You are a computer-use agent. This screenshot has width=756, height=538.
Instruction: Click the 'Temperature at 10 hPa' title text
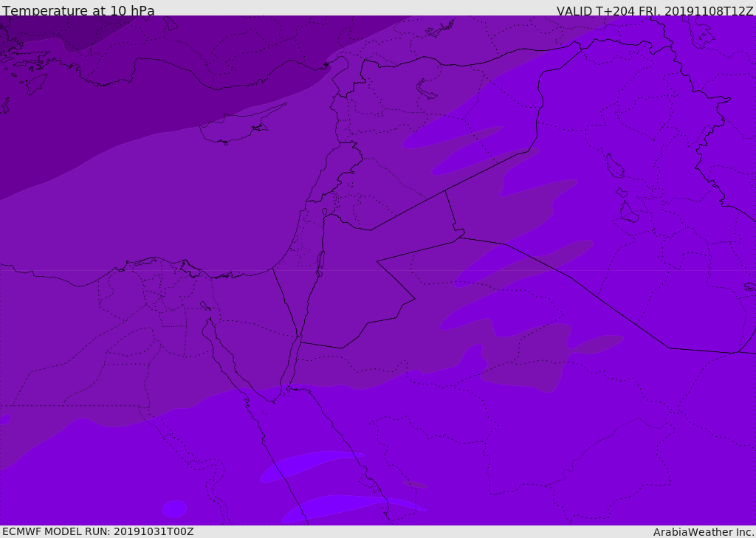(x=78, y=10)
